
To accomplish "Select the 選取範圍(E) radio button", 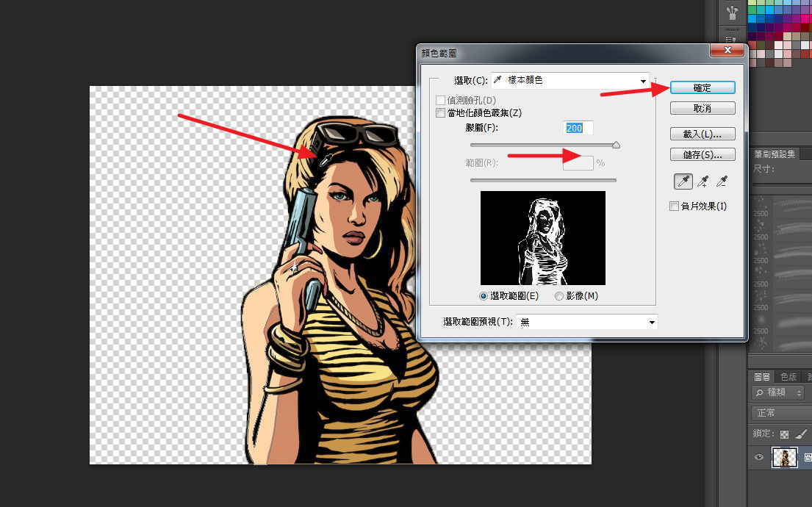I will pyautogui.click(x=484, y=296).
